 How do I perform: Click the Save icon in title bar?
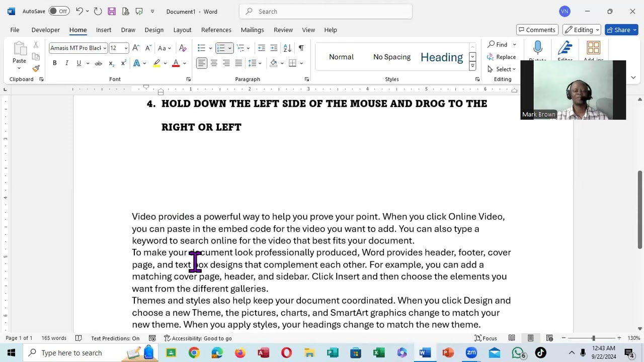tap(112, 11)
